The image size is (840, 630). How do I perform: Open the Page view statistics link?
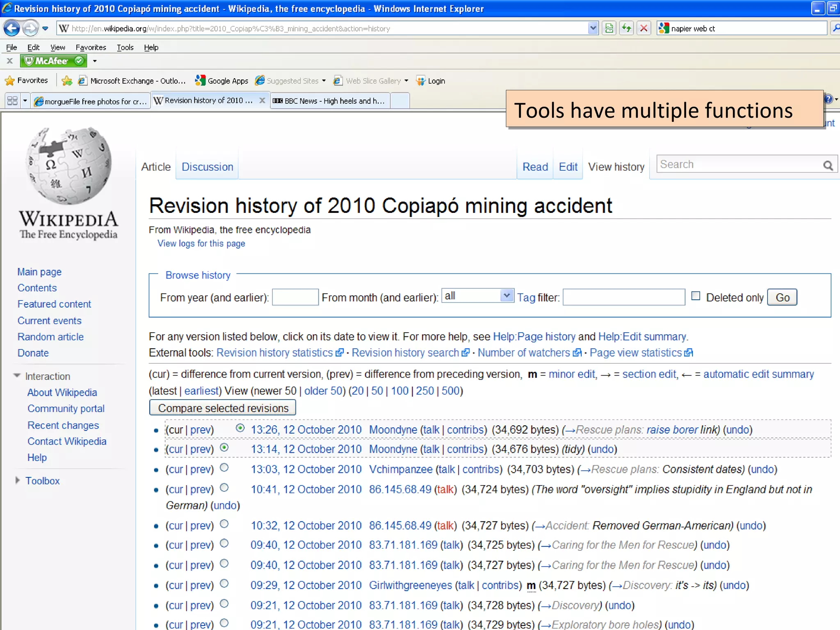pyautogui.click(x=641, y=353)
